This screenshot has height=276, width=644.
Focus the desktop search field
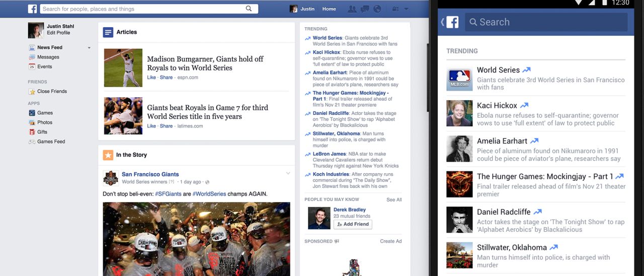pos(149,9)
